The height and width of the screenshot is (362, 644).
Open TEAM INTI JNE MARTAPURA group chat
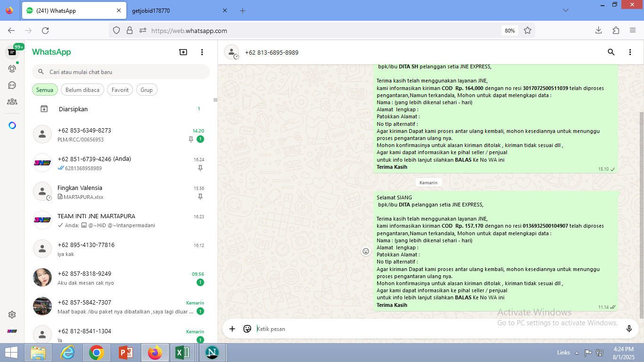coord(121,221)
